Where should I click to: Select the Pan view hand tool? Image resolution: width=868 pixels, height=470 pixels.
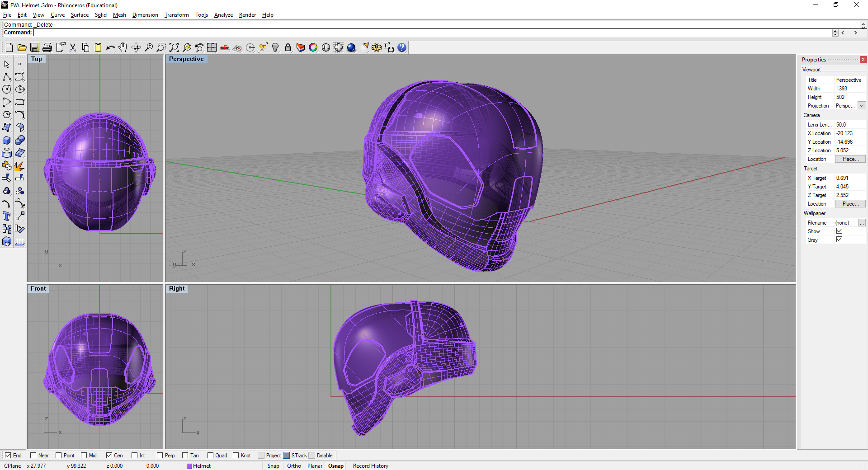tap(123, 47)
